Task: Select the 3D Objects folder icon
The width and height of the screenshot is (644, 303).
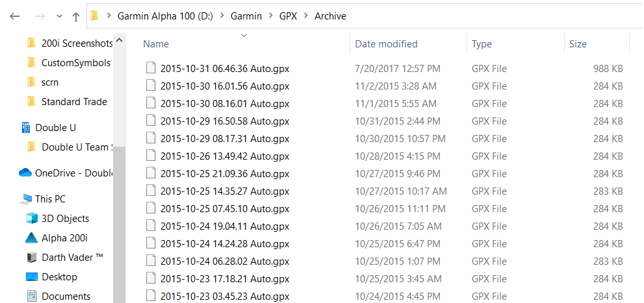Action: (x=32, y=219)
